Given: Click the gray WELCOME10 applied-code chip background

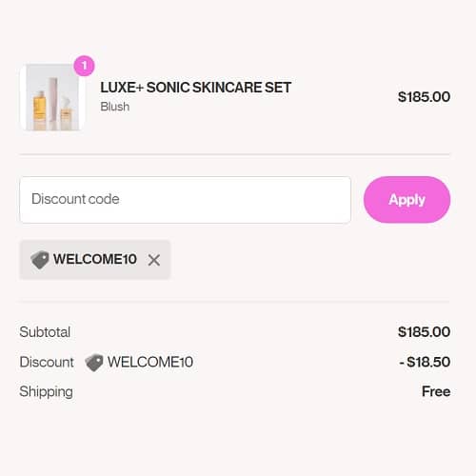Looking at the screenshot, I should (x=95, y=260).
